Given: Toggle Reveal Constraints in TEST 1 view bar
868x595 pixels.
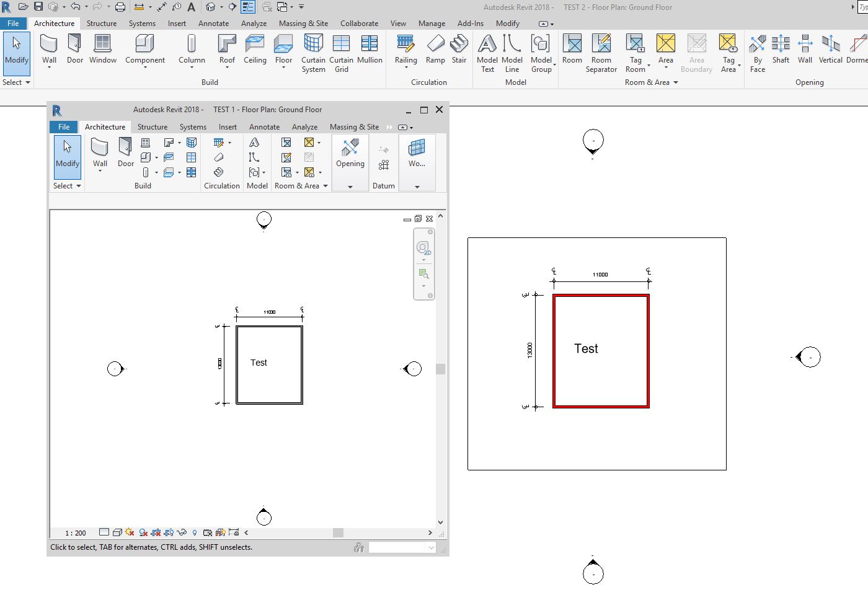Looking at the screenshot, I should point(234,532).
